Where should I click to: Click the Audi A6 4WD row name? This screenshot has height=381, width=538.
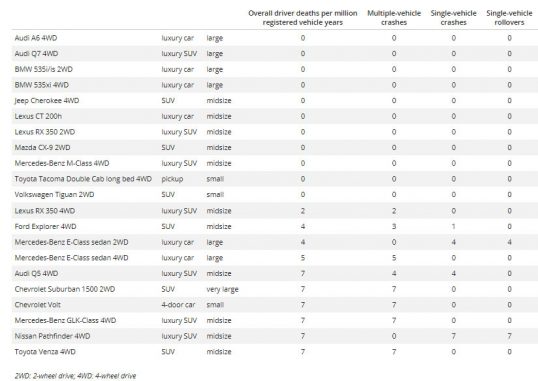(36, 38)
